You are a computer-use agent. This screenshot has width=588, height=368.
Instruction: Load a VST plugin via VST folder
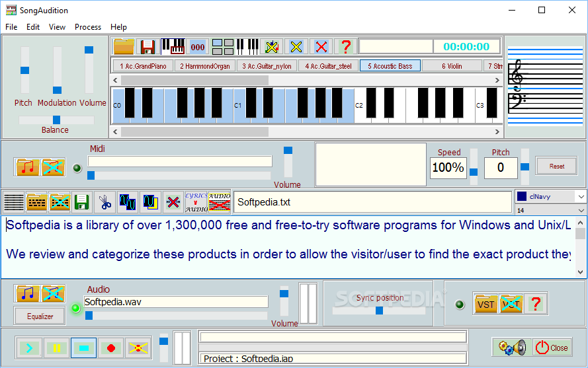485,304
